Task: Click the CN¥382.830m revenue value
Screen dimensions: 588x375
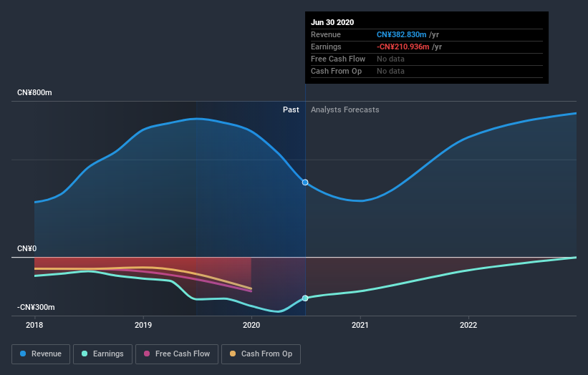Action: coord(402,35)
